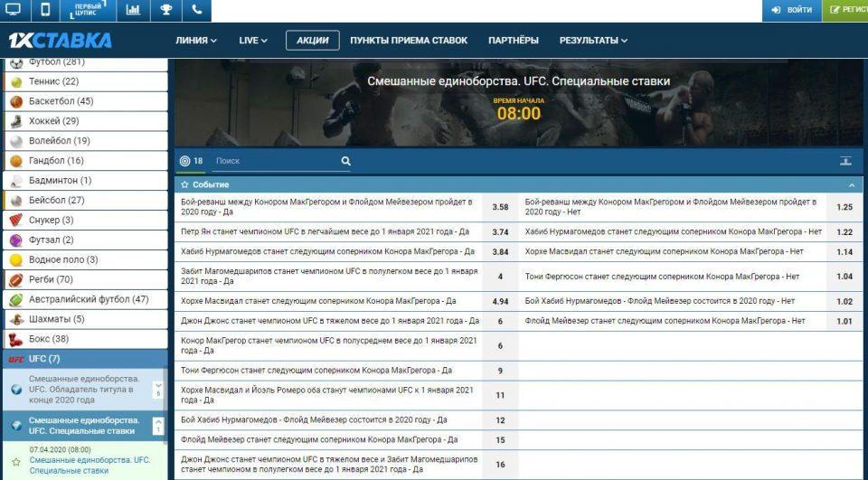The height and width of the screenshot is (480, 868).
Task: Click the 1XСТАВКА logo
Action: coord(60,41)
